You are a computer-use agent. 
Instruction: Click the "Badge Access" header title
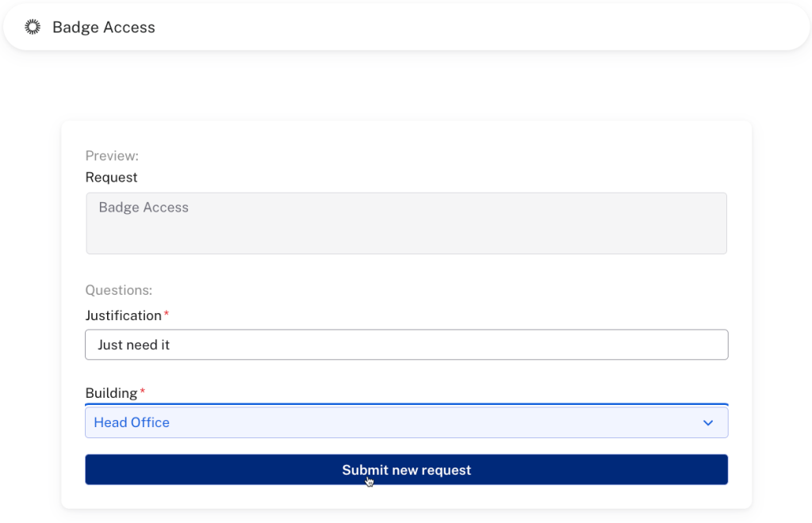(x=104, y=28)
